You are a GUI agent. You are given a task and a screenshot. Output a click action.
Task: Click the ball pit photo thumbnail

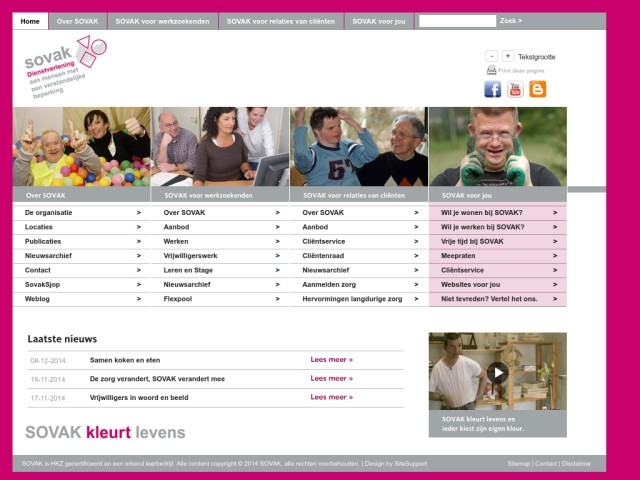point(82,147)
